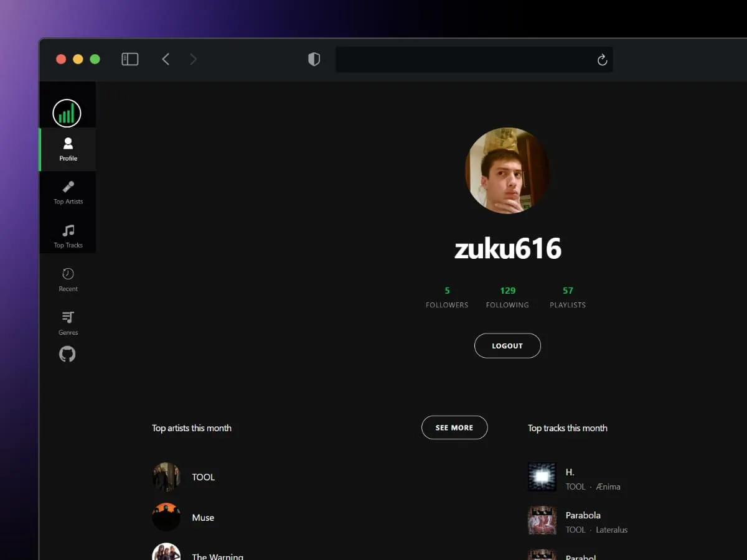Click the Parabola album cover thumbnail
The height and width of the screenshot is (560, 747).
542,520
